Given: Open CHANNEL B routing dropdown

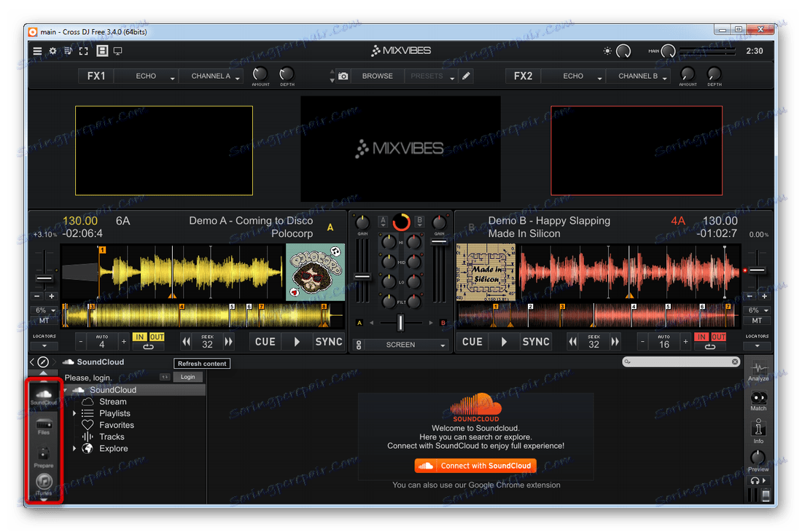Looking at the screenshot, I should point(639,76).
